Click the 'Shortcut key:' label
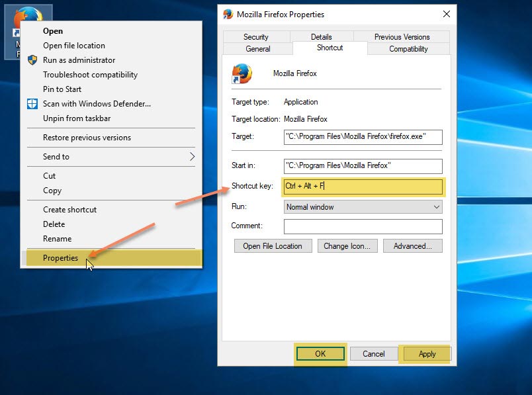The width and height of the screenshot is (532, 395). pyautogui.click(x=252, y=186)
